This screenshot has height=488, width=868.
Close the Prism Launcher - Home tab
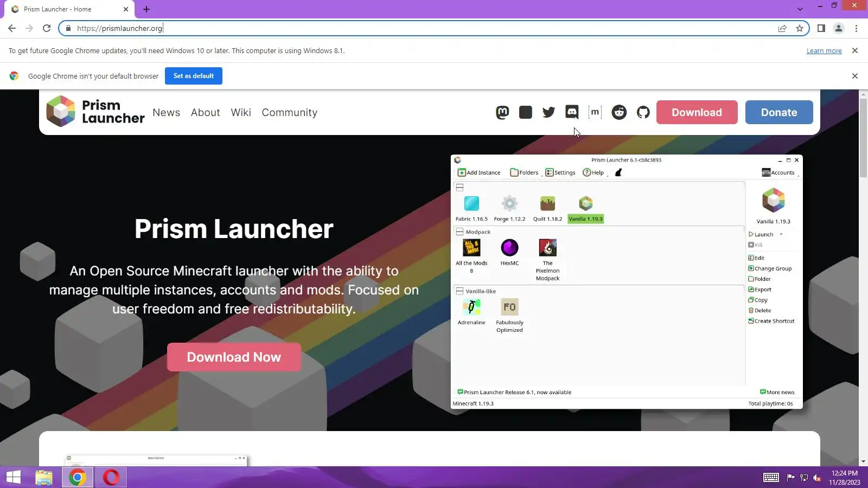126,9
